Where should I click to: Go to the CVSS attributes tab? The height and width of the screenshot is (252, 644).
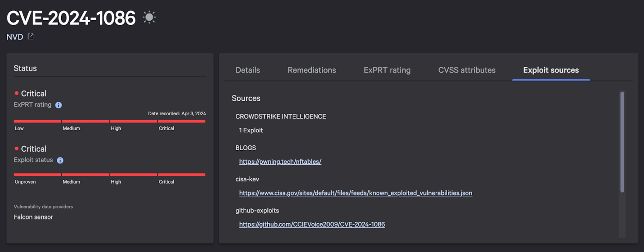point(467,70)
